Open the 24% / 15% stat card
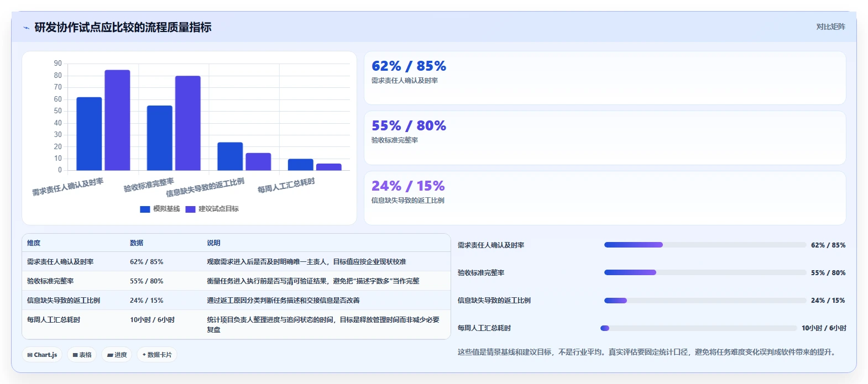The width and height of the screenshot is (868, 384). pyautogui.click(x=605, y=198)
